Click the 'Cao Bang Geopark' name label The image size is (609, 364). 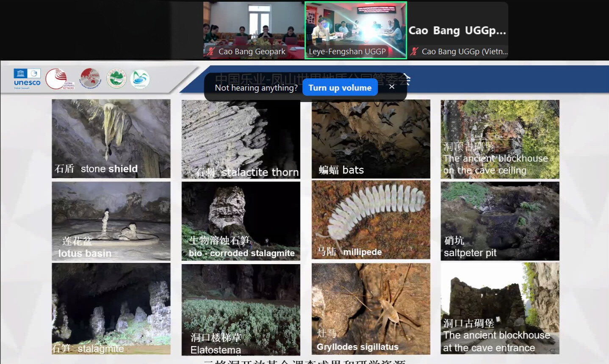click(252, 52)
